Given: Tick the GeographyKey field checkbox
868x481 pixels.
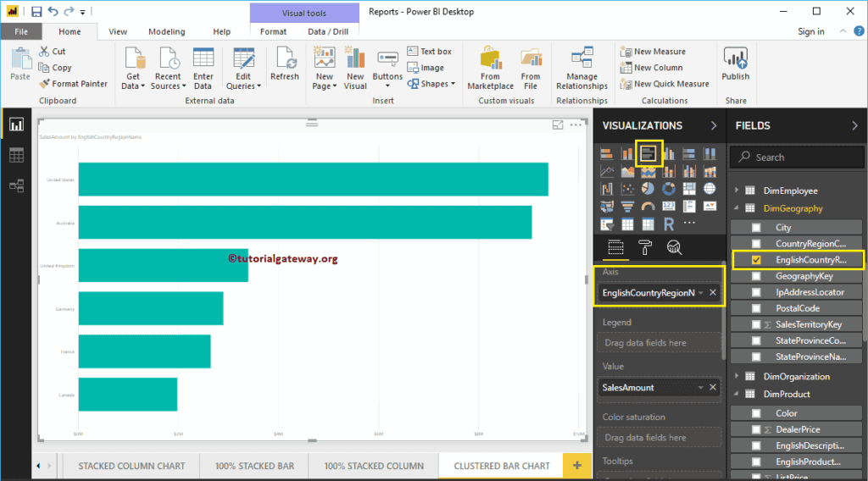Looking at the screenshot, I should pyautogui.click(x=756, y=276).
